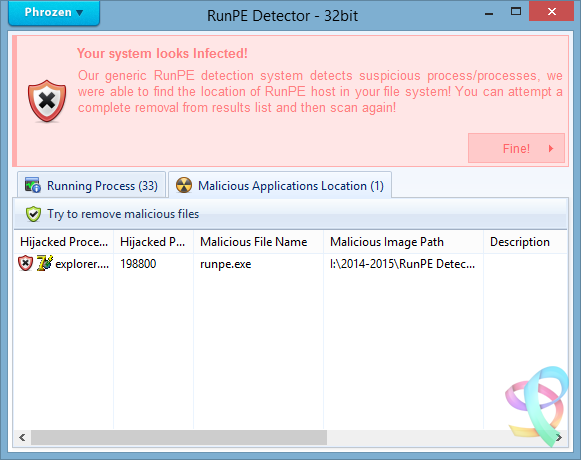Click the Running Process tab monitor icon

tap(33, 185)
